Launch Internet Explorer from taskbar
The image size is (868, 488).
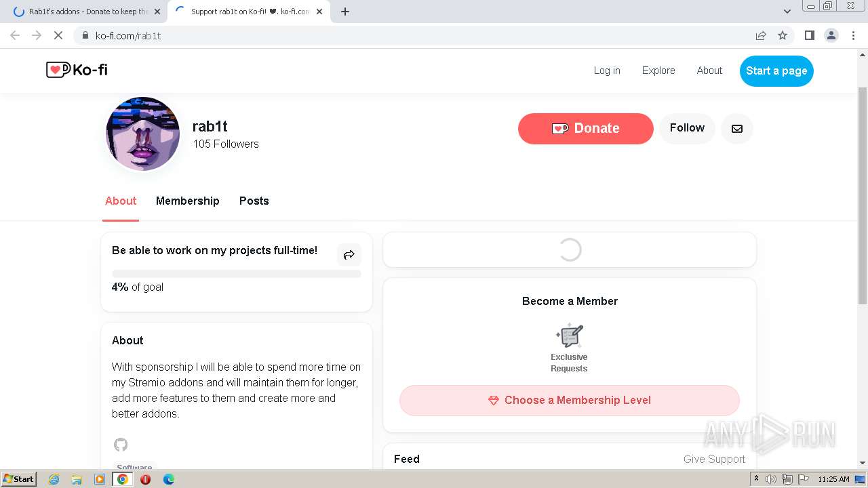(x=54, y=479)
